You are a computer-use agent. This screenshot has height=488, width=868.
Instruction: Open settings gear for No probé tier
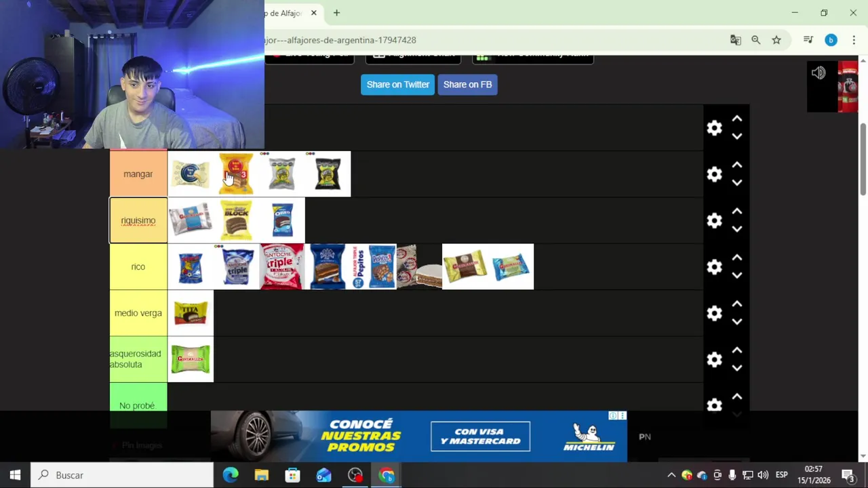click(x=714, y=405)
